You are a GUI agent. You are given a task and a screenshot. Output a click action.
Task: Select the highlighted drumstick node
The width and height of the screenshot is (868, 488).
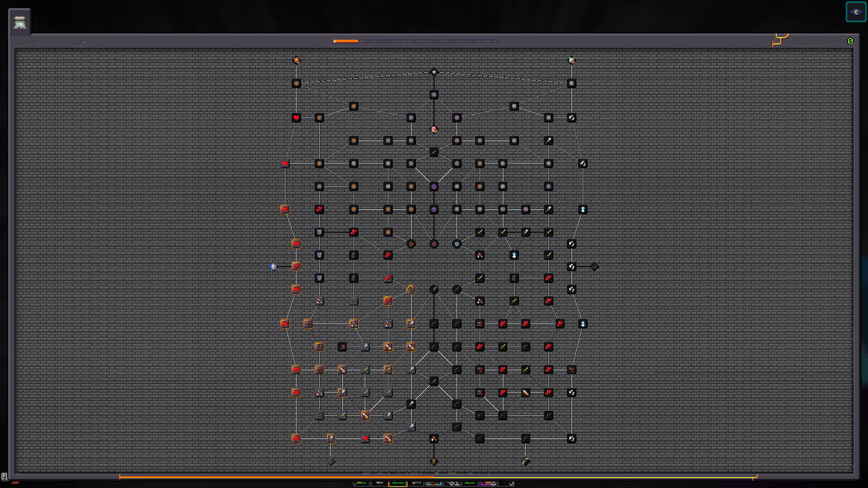point(354,324)
